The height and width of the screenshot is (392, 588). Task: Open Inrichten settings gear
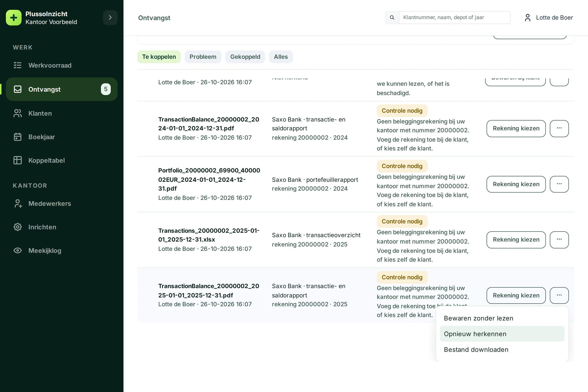coord(61,227)
